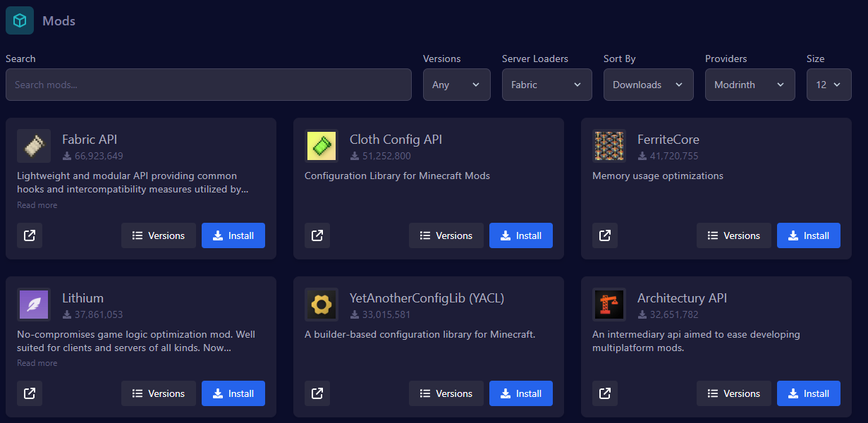
Task: Click the Architectury API crane thumbnail
Action: [x=609, y=305]
